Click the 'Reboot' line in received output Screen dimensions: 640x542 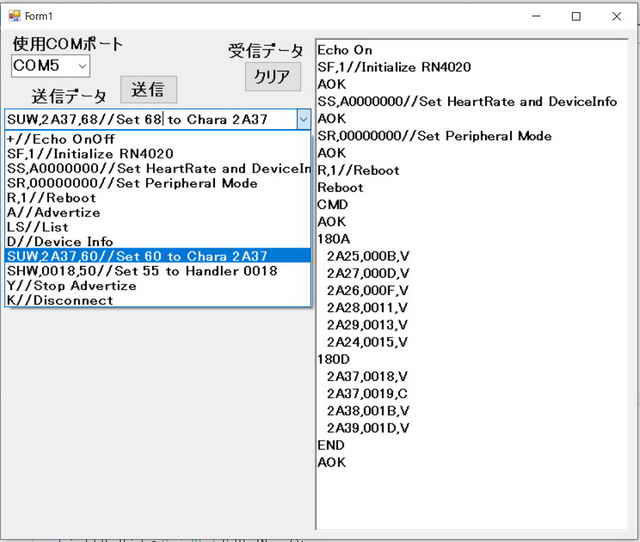(x=340, y=187)
